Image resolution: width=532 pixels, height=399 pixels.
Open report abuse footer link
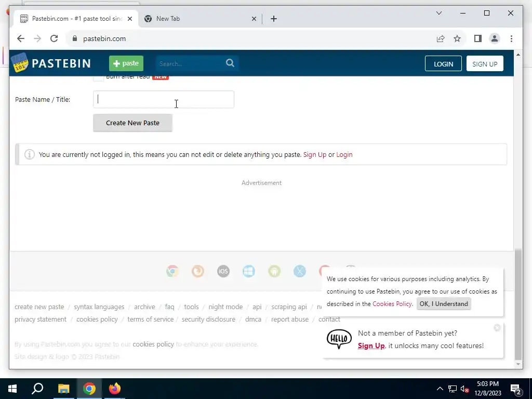click(290, 320)
